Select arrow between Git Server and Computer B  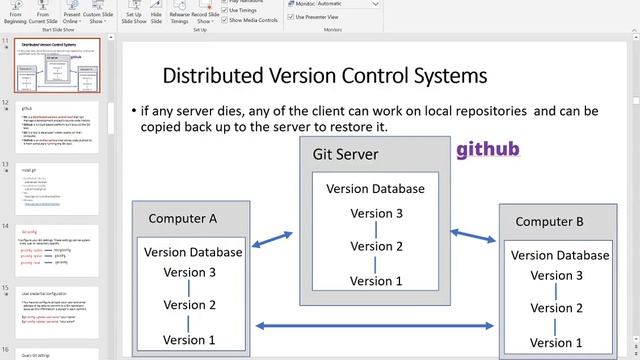coord(473,236)
